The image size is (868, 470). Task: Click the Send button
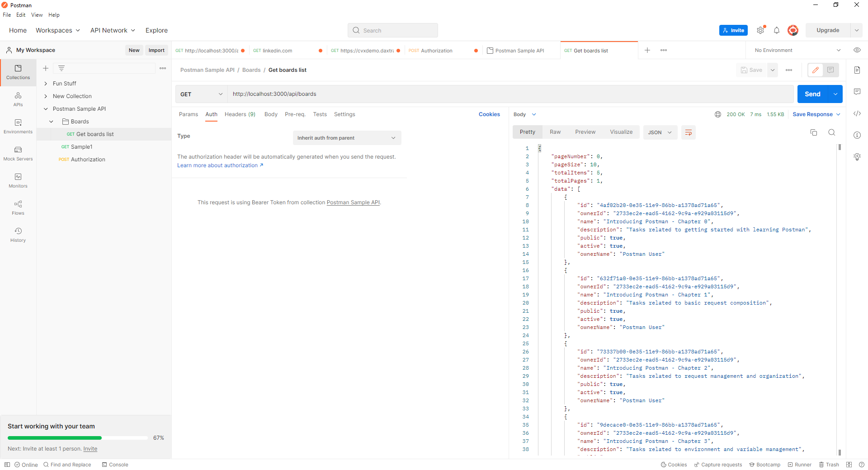[x=812, y=94]
